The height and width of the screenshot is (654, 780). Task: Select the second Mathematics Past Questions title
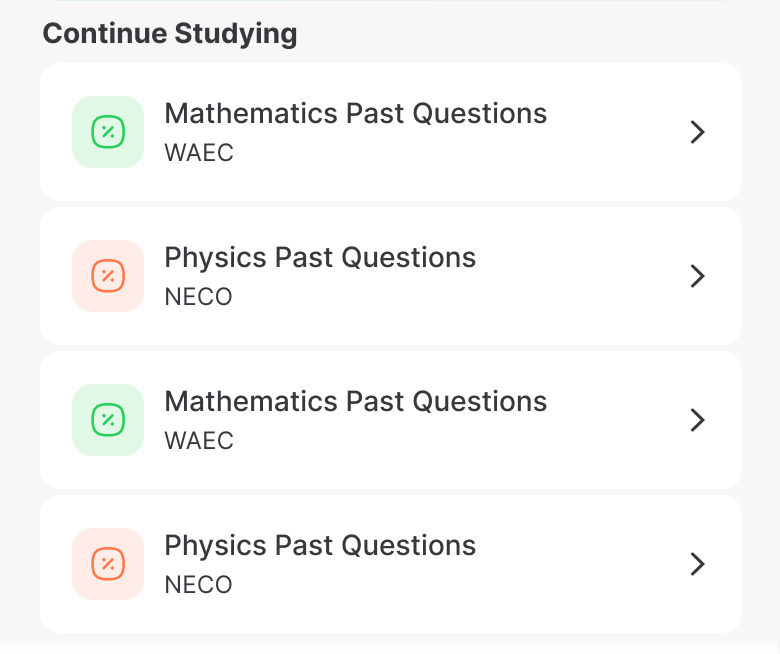(356, 402)
